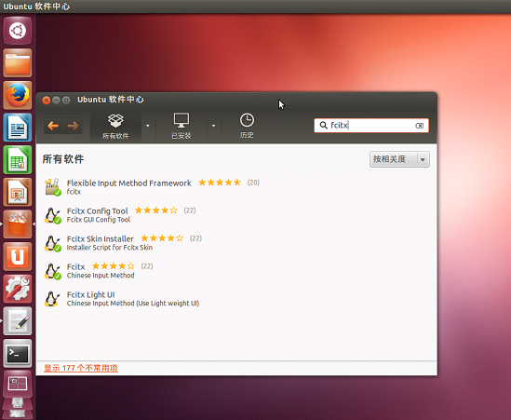Go back with the left arrow button

pos(53,126)
